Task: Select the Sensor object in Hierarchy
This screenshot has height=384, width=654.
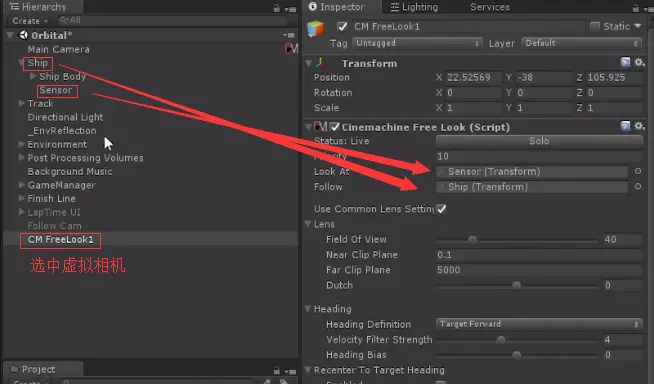Action: tap(55, 90)
